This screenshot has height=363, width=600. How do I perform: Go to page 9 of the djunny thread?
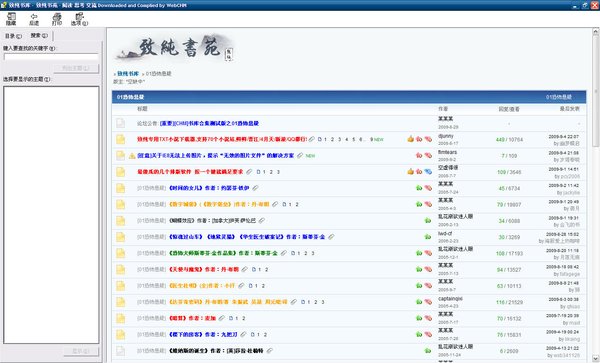(371, 140)
